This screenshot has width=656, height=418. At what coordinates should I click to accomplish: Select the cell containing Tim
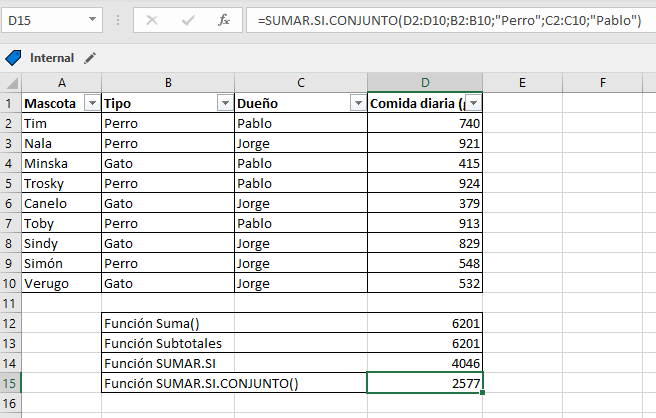click(x=62, y=123)
